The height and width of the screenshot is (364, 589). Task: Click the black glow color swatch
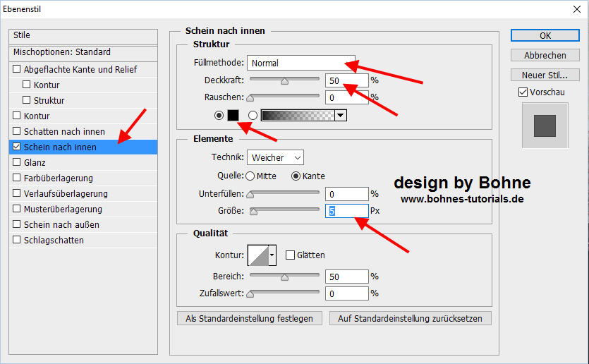point(233,115)
